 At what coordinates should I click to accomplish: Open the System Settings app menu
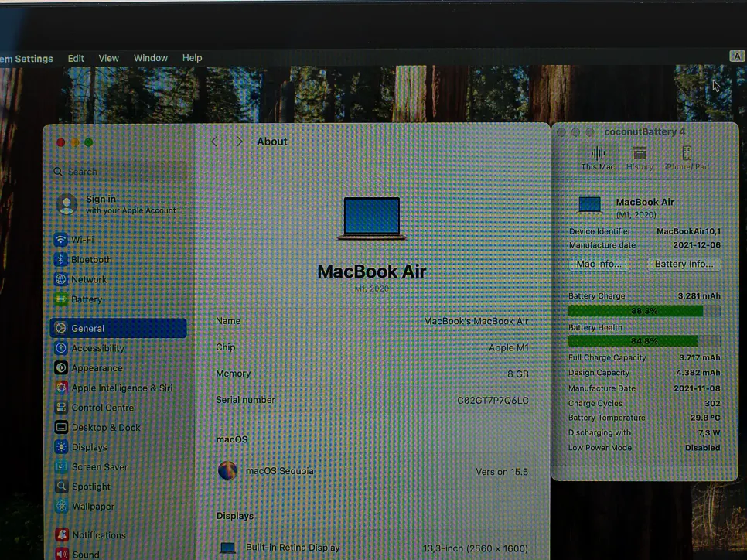point(26,59)
